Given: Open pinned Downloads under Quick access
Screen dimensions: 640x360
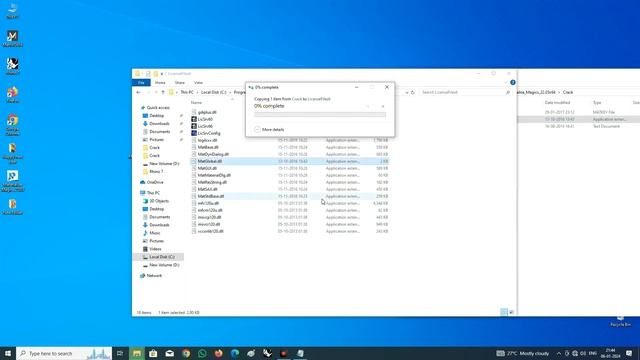Looking at the screenshot, I should coord(159,123).
